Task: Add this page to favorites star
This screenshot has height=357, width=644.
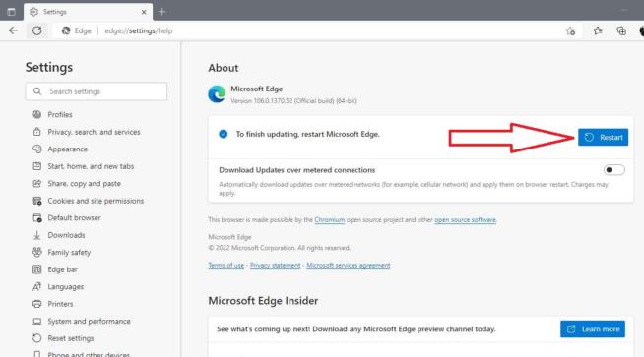Action: tap(570, 30)
